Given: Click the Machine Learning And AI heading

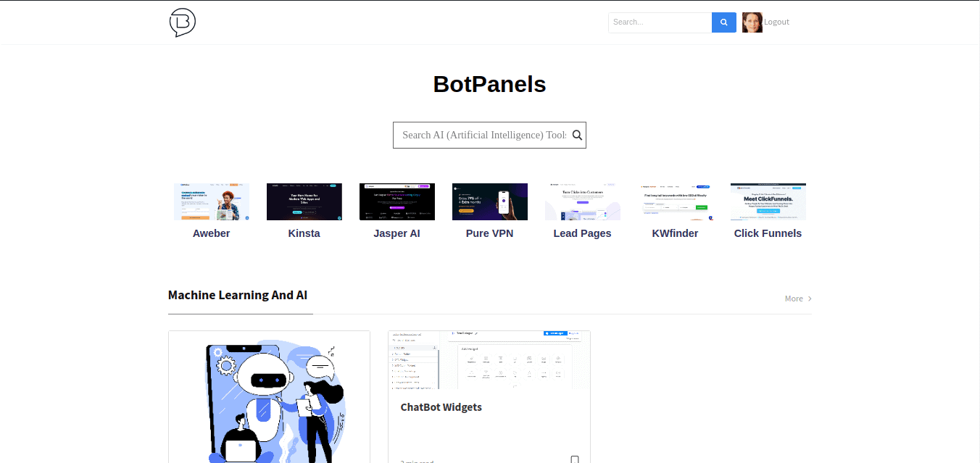Looking at the screenshot, I should (238, 296).
